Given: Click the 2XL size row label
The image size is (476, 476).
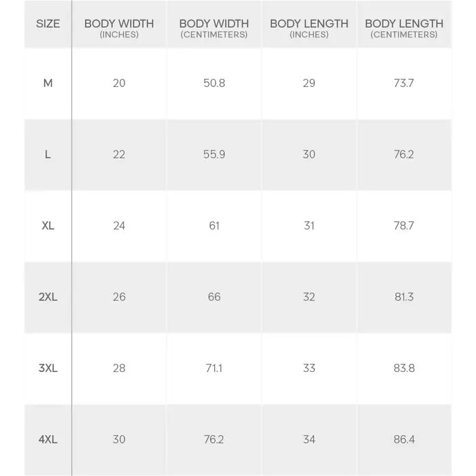Looking at the screenshot, I should pos(48,297).
